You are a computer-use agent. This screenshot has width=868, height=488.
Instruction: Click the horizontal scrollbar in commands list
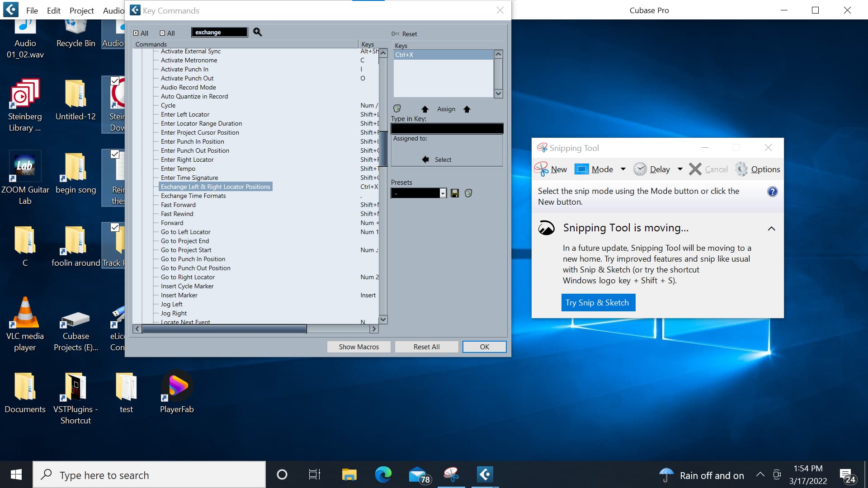click(x=224, y=329)
